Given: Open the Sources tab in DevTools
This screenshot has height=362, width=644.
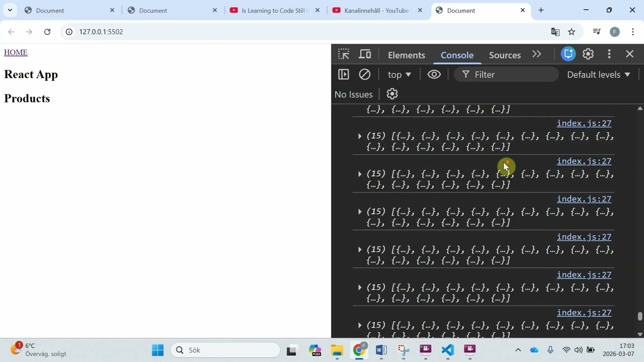Looking at the screenshot, I should [x=505, y=55].
